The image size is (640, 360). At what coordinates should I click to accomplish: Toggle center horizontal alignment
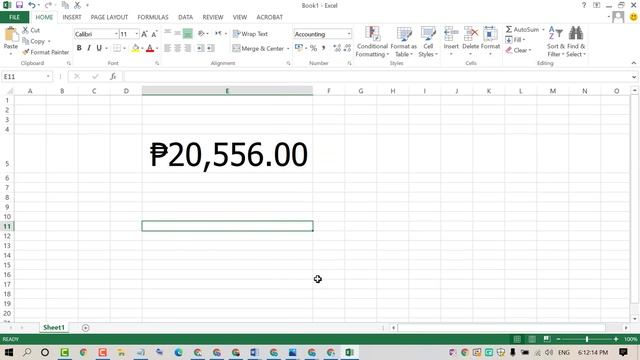178,48
